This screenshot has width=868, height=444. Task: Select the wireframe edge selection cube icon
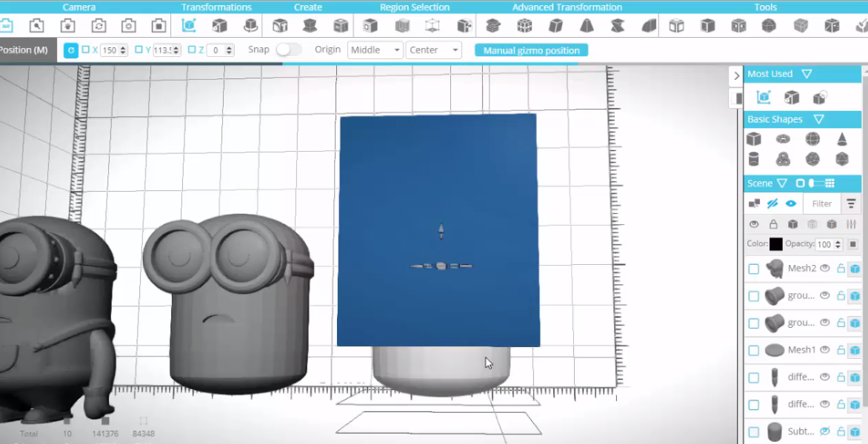tap(432, 25)
